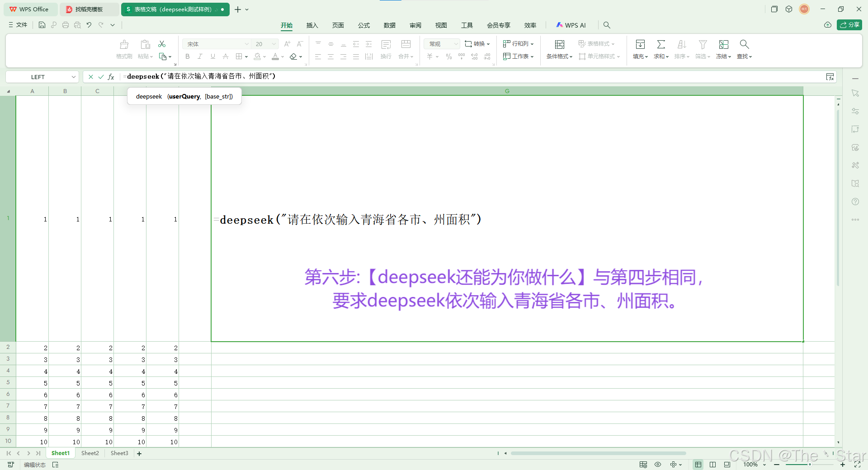The image size is (868, 470).
Task: Confirm formula with the checkmark icon
Action: pos(101,77)
